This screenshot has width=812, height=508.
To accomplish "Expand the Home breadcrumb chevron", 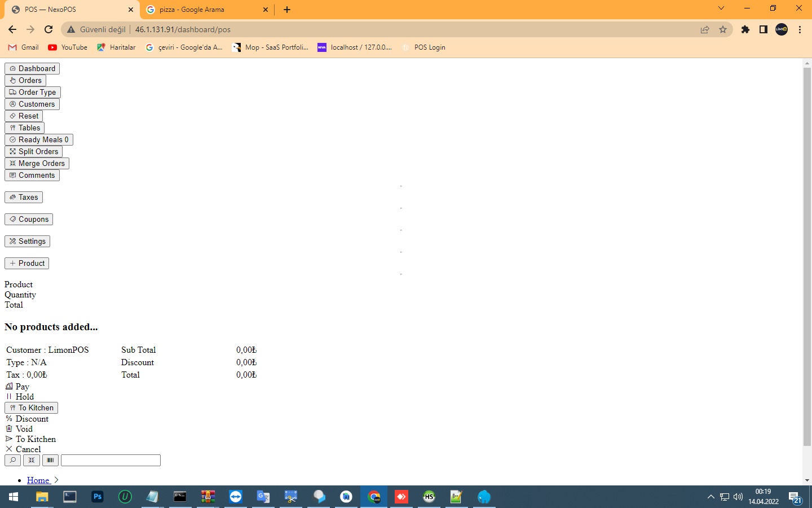I will click(x=56, y=480).
